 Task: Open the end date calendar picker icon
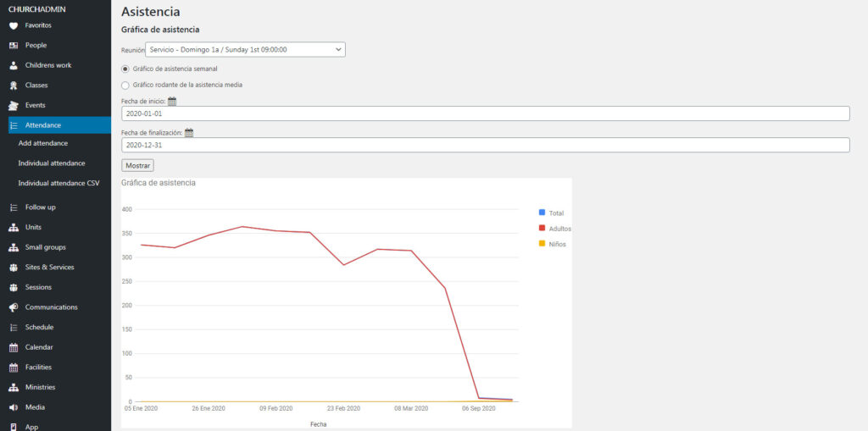click(x=189, y=133)
